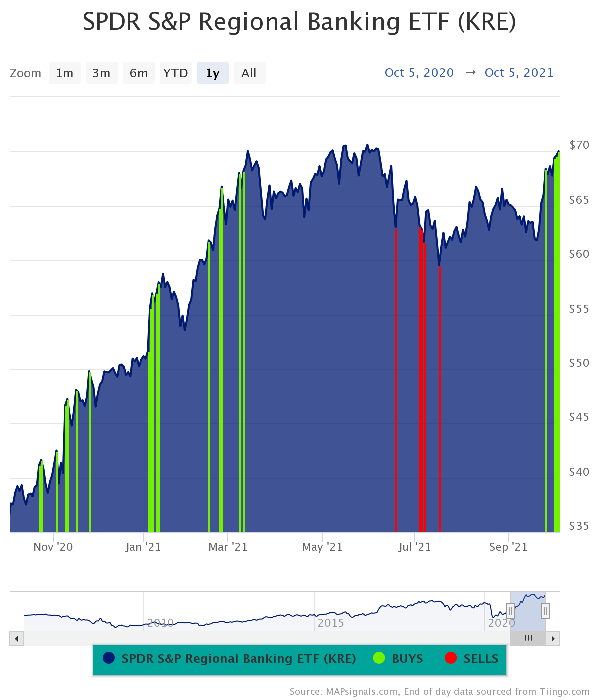The height and width of the screenshot is (700, 600).
Task: Click the Nov '20 x-axis label
Action: (53, 547)
